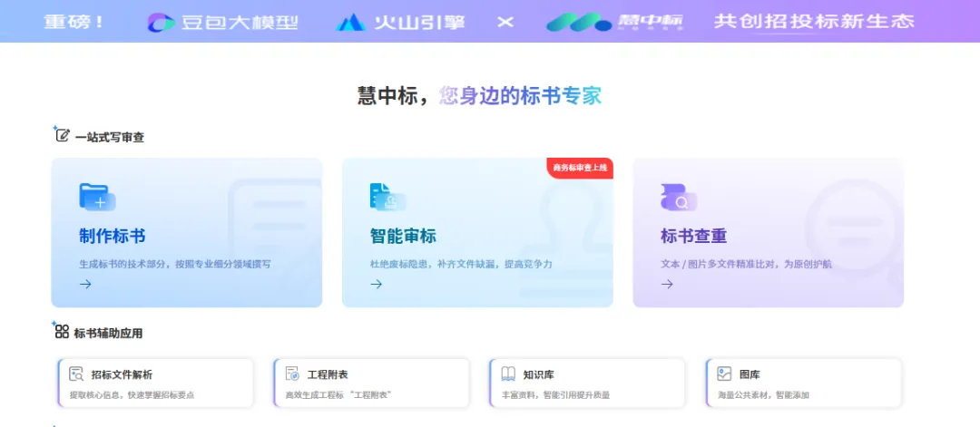Click banner text 共创招投标新生态

pyautogui.click(x=814, y=22)
